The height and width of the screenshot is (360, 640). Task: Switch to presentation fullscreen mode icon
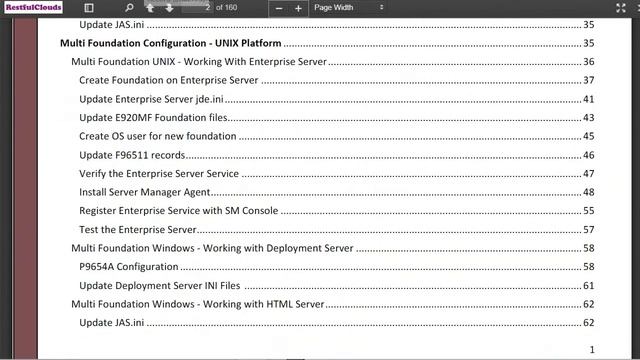coord(621,8)
